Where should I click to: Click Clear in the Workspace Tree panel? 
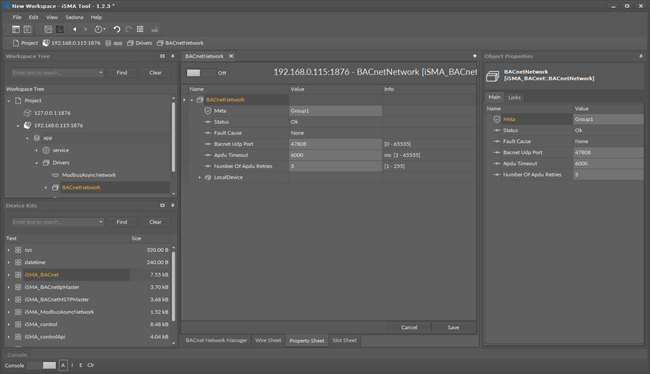155,73
